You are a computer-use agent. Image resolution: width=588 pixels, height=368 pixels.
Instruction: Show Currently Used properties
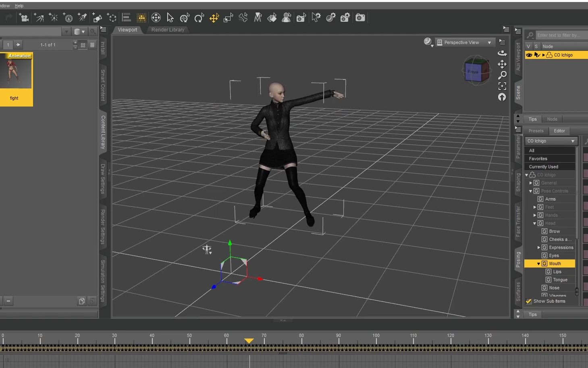[550, 167]
